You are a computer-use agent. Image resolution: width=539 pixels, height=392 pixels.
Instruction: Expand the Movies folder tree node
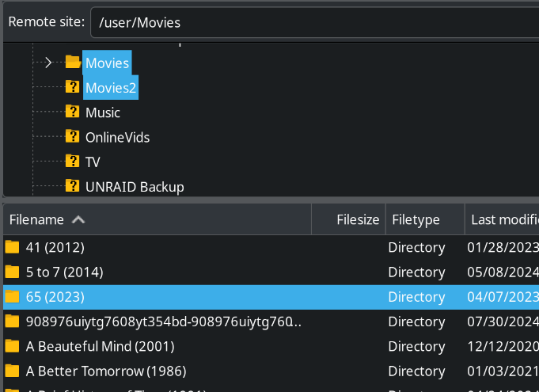[x=48, y=63]
